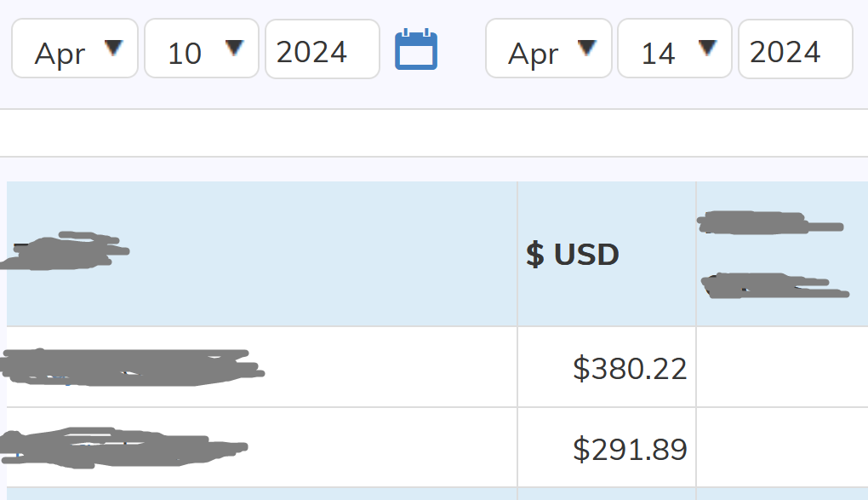This screenshot has width=868, height=500.
Task: Sort by the $ USD column header
Action: click(x=573, y=255)
